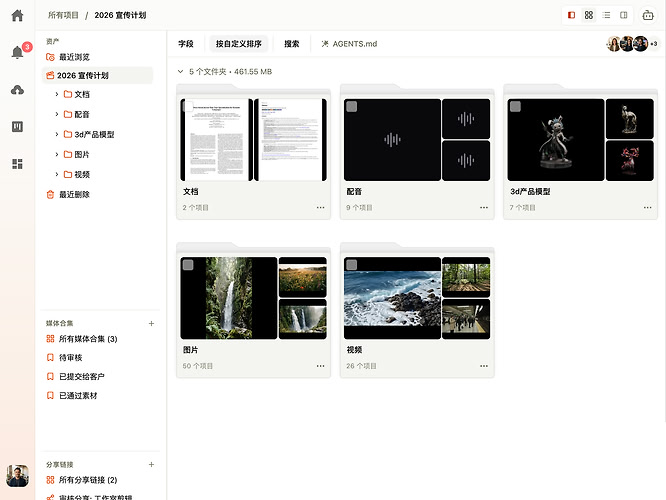Expand the 图片 tree folder
The height and width of the screenshot is (500, 666).
click(56, 155)
